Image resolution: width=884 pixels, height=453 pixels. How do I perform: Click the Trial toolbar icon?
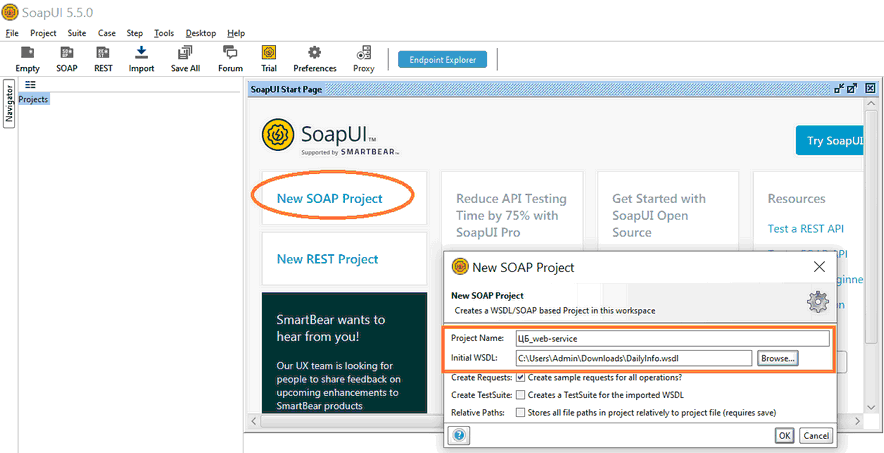coord(269,59)
